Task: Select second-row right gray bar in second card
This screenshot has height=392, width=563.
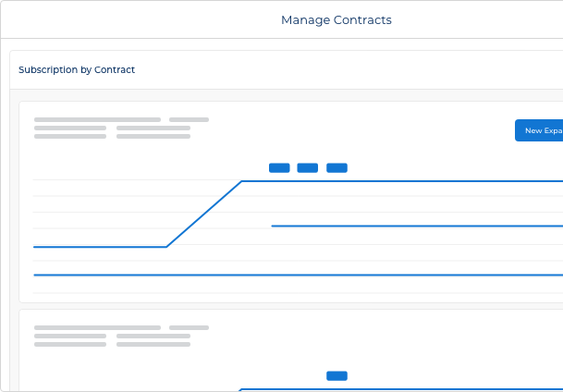Action: click(x=153, y=336)
